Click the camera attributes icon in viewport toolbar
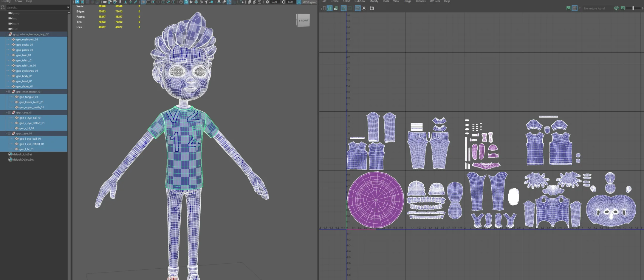Image resolution: width=644 pixels, height=280 pixels. click(x=115, y=2)
